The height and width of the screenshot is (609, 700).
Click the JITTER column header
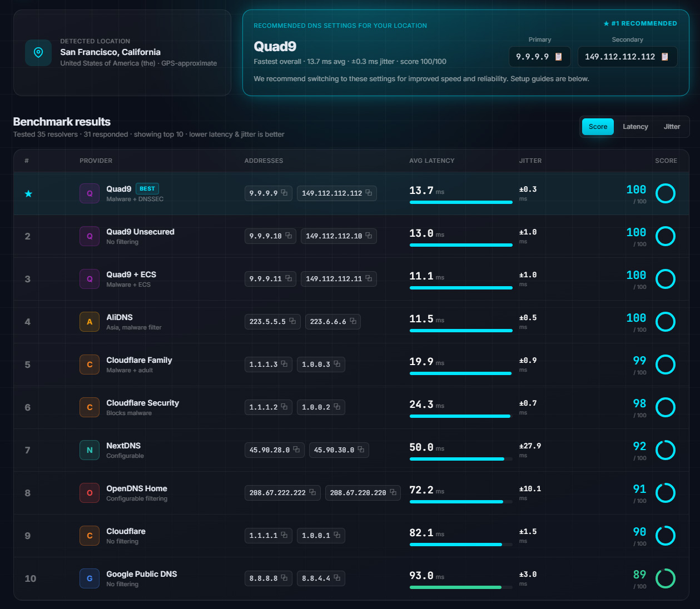[x=530, y=161]
